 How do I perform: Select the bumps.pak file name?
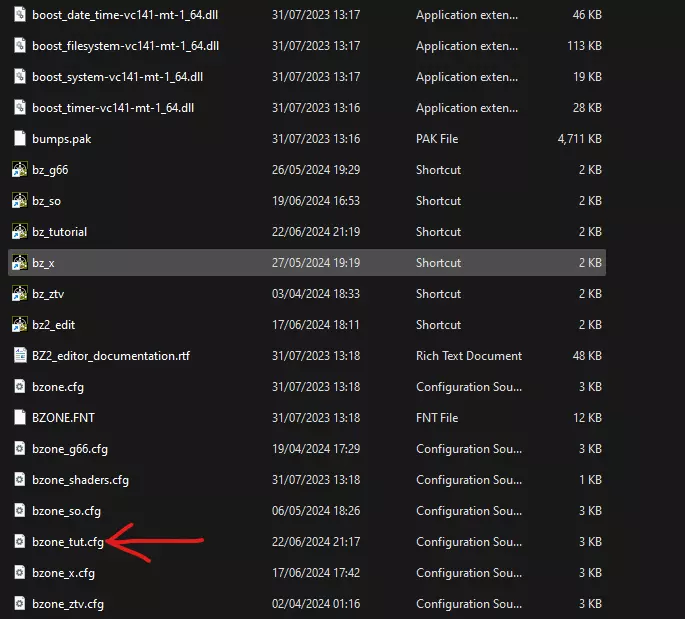click(62, 139)
